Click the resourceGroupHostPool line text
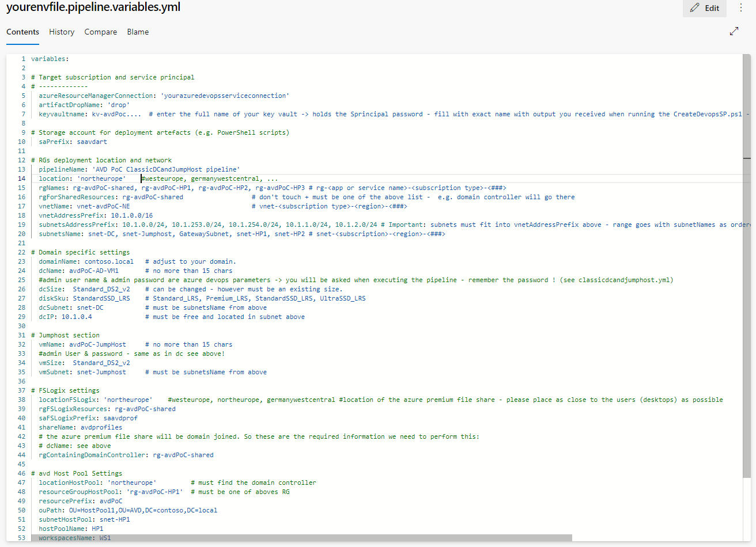 point(111,492)
